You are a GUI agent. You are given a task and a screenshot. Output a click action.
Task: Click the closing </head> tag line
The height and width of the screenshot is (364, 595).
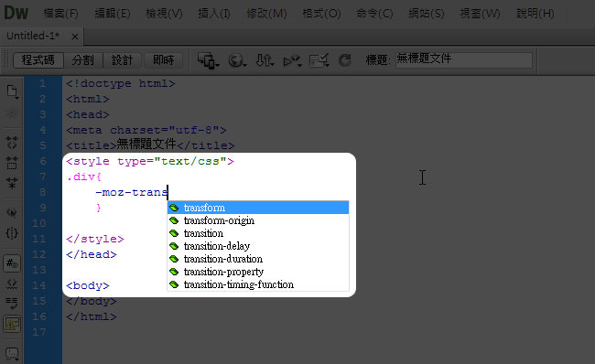click(x=91, y=254)
